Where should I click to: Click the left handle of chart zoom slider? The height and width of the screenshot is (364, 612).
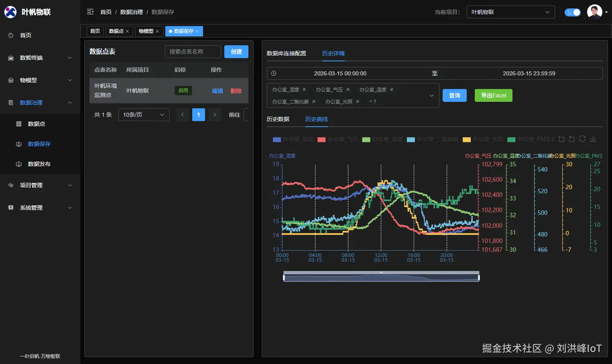[284, 277]
